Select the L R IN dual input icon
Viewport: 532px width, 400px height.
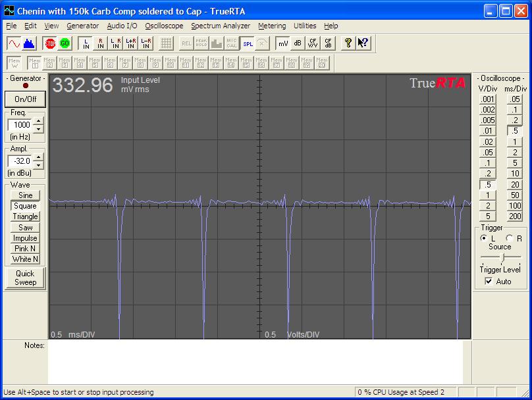116,43
